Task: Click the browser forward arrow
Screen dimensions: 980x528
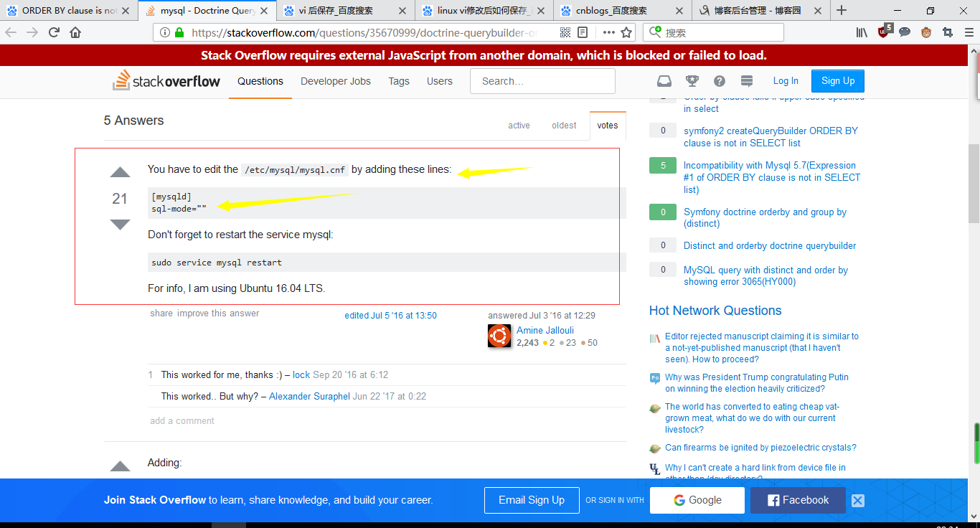Action: coord(32,32)
